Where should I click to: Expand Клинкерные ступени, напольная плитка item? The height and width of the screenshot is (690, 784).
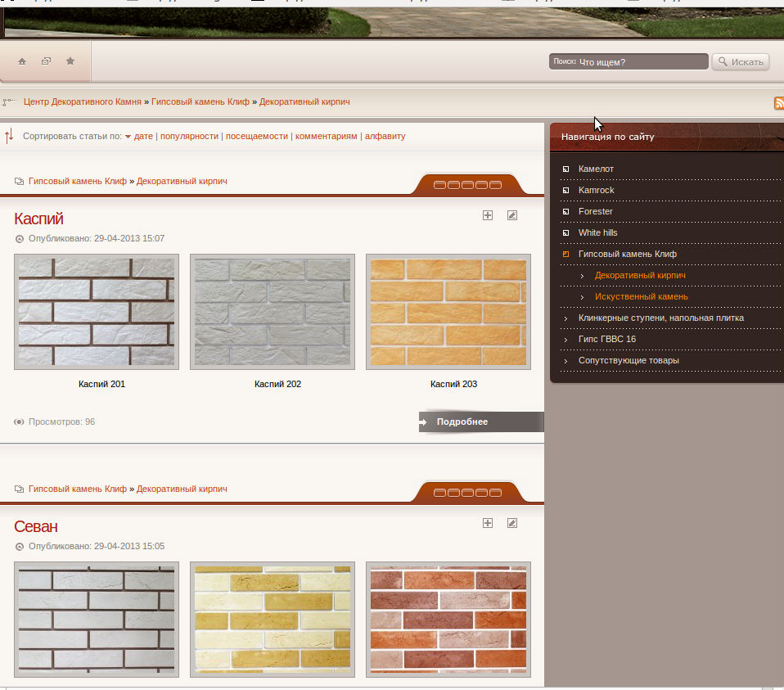[x=661, y=318]
